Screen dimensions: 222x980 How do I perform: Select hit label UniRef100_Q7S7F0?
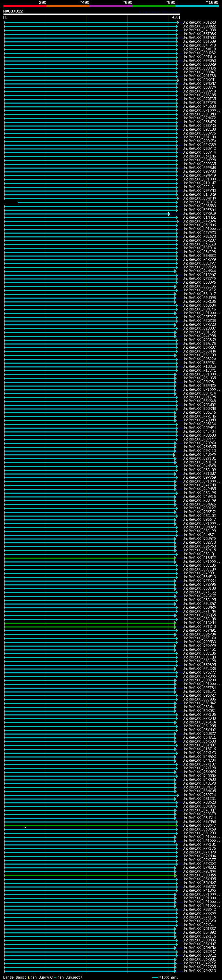click(199, 278)
